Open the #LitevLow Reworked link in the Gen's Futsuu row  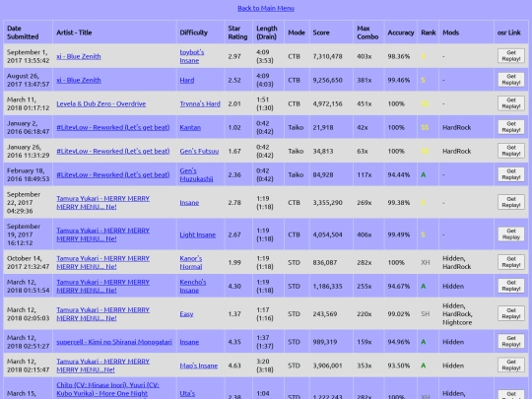[x=113, y=152]
